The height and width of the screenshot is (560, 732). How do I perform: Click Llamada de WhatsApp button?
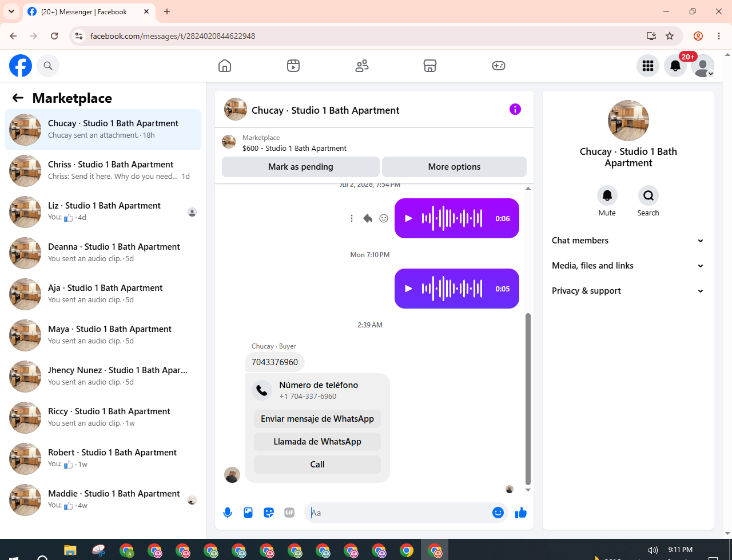pyautogui.click(x=317, y=442)
